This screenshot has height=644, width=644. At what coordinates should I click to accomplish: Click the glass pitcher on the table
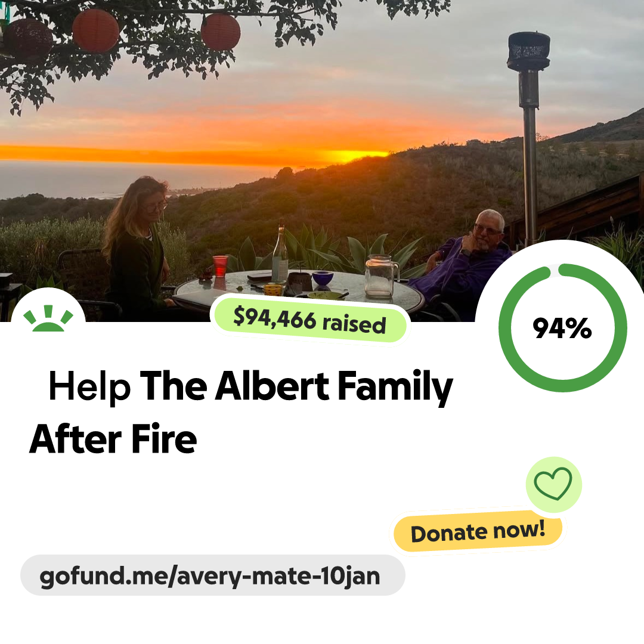tap(380, 275)
